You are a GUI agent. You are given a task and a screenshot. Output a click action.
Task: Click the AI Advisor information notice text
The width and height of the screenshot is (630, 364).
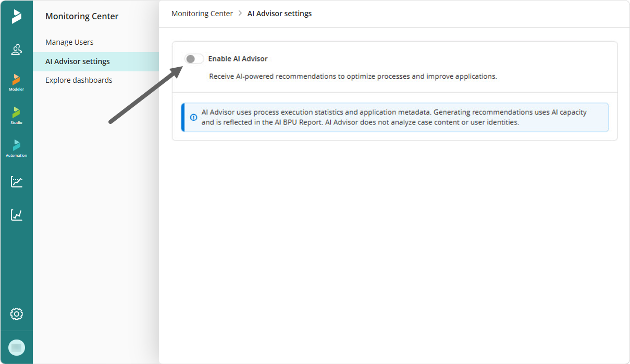[x=394, y=118]
